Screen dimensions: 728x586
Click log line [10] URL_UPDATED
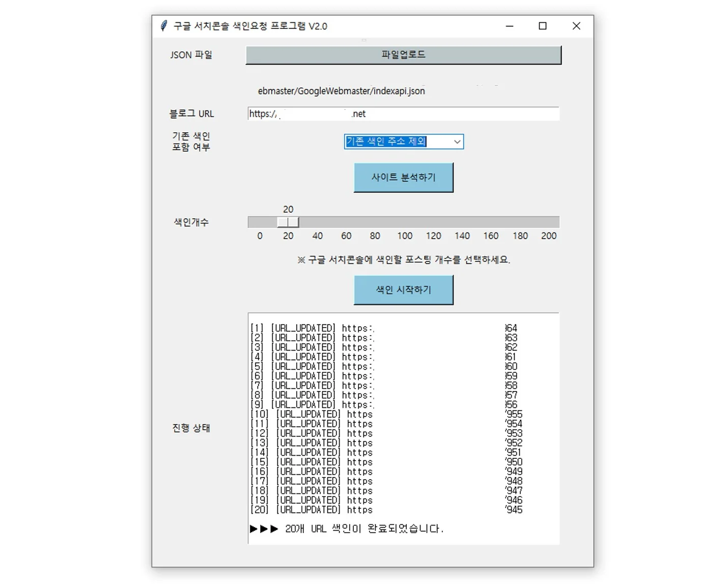point(386,415)
